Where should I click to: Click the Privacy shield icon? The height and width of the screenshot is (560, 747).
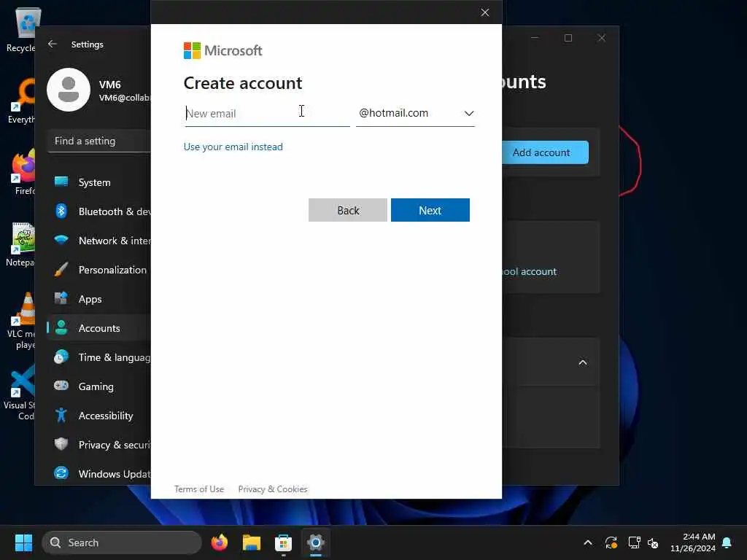(x=61, y=444)
